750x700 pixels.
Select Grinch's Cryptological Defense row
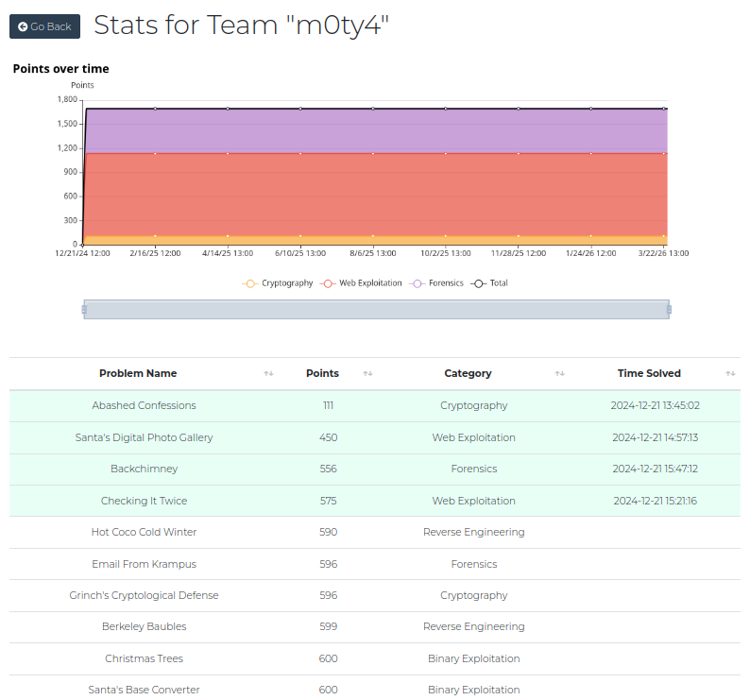coord(144,596)
